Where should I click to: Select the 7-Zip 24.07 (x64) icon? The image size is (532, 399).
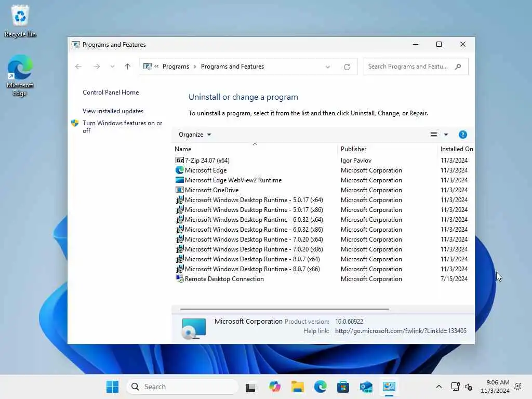(x=179, y=160)
